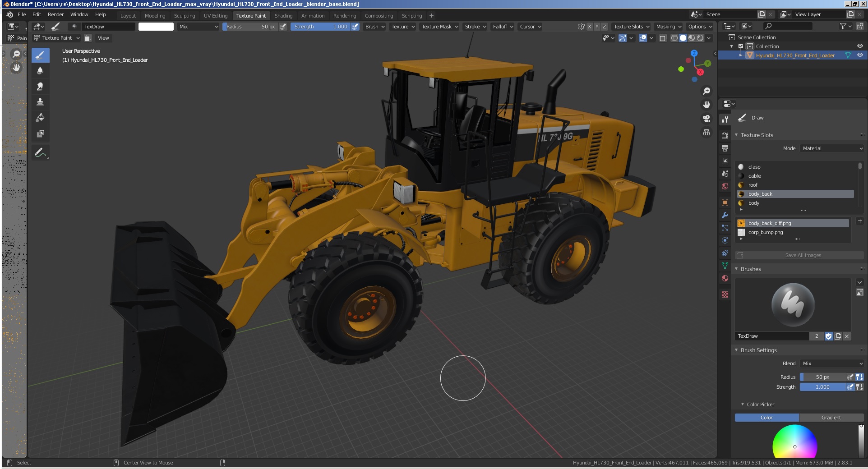Open Masking dropdown
The image size is (868, 469).
click(669, 27)
